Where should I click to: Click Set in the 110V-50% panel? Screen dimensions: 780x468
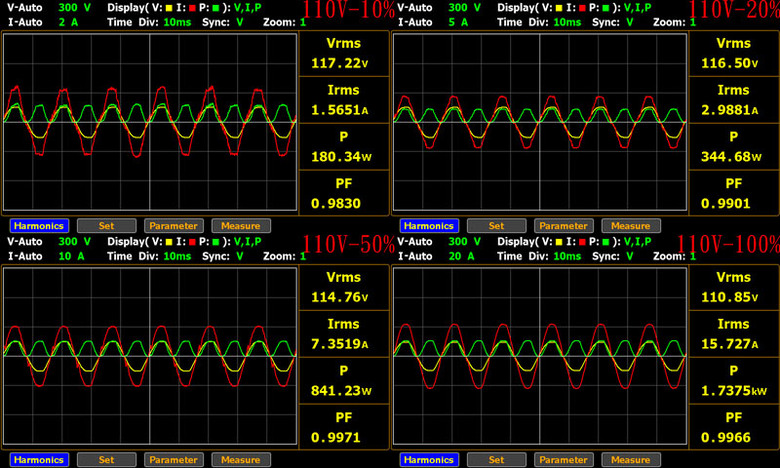(106, 460)
